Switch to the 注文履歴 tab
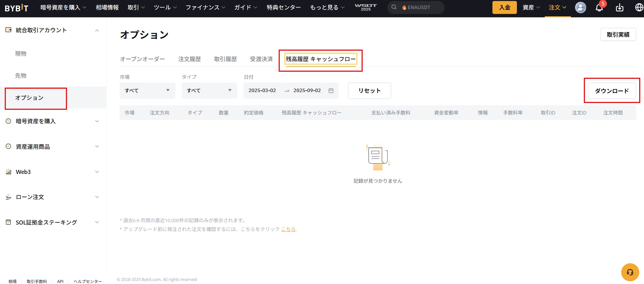The height and width of the screenshot is (284, 644). [x=190, y=59]
